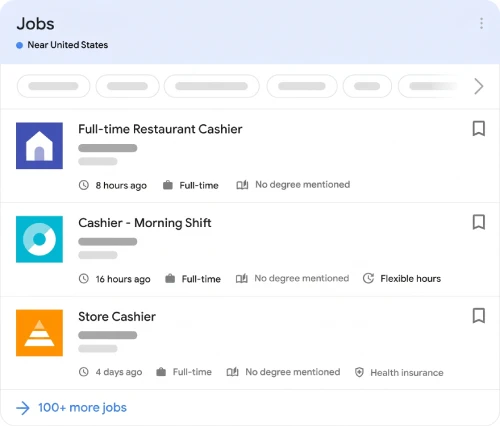The image size is (500, 426).
Task: Click the blue Near United States location dot
Action: (20, 45)
